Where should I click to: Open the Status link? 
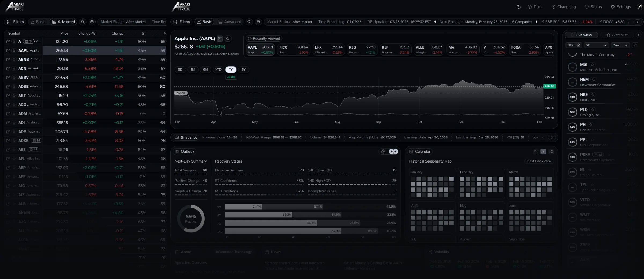click(x=593, y=7)
